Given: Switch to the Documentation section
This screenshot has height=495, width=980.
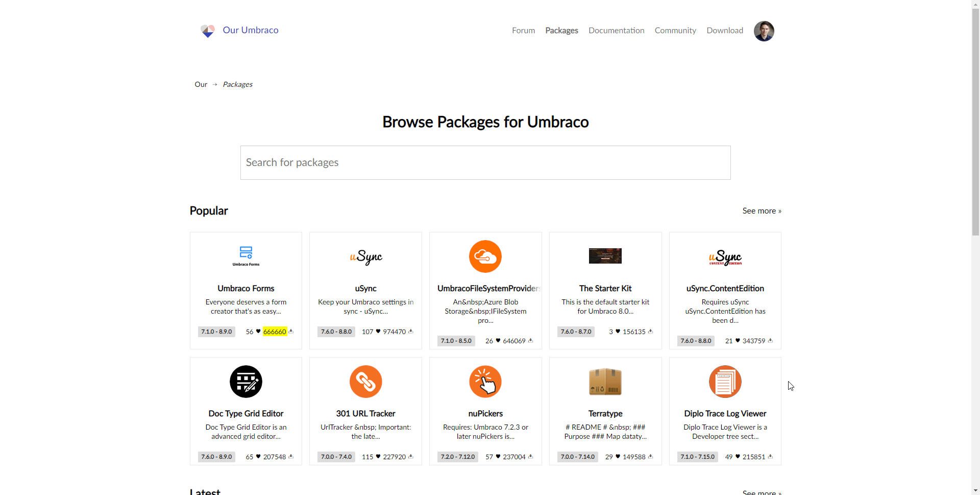Looking at the screenshot, I should click(x=616, y=30).
